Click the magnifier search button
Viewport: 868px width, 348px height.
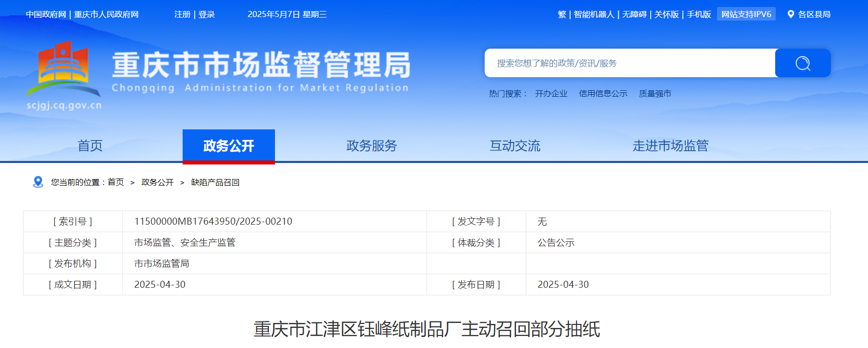[x=802, y=63]
